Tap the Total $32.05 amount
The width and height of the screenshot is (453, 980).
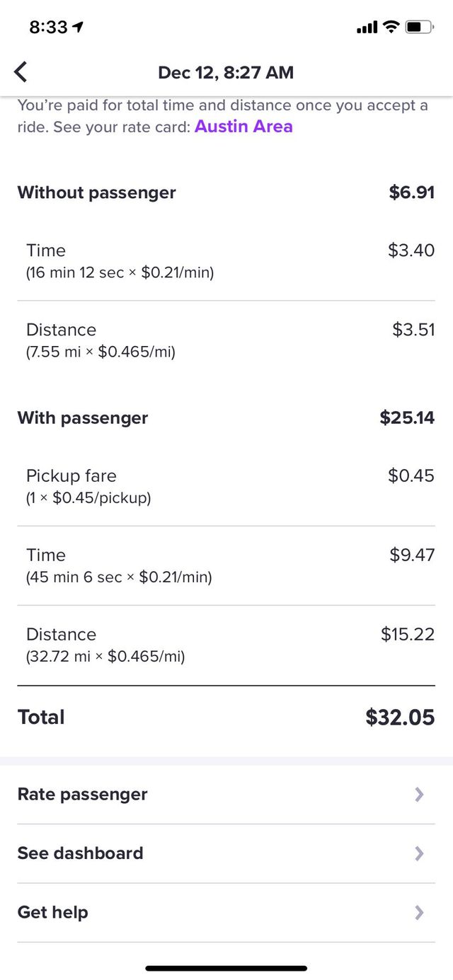[401, 717]
